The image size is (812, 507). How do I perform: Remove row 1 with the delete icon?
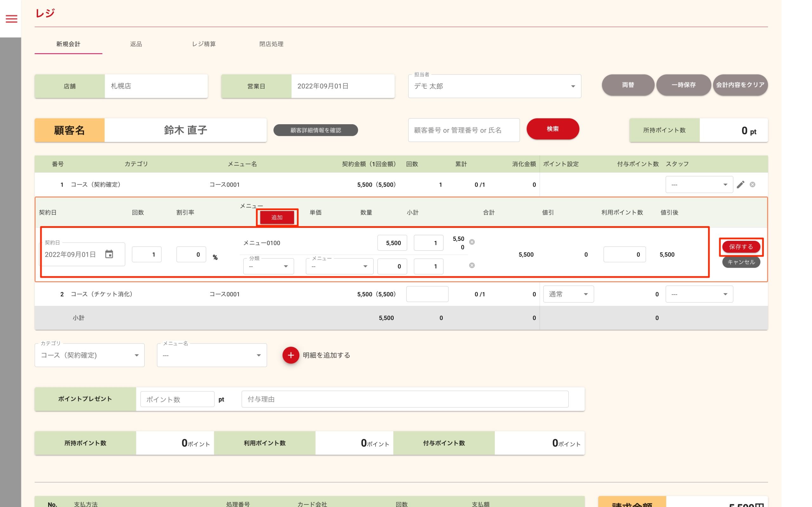(753, 184)
